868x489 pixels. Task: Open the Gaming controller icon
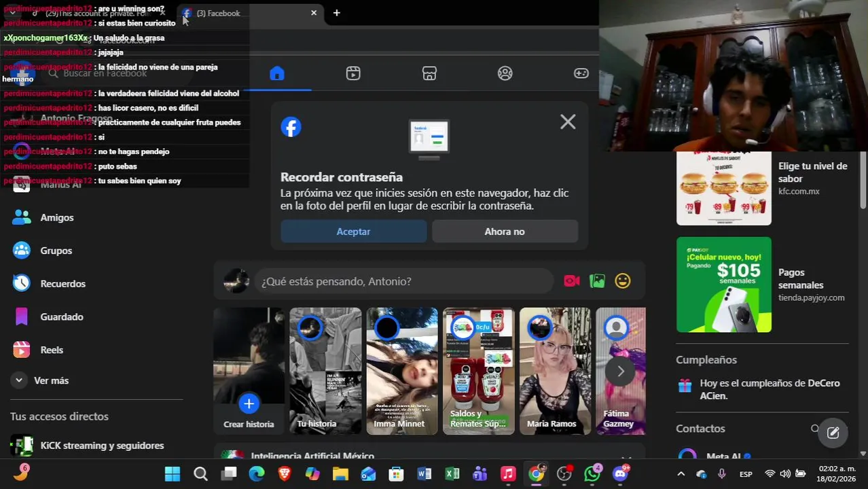pyautogui.click(x=581, y=73)
